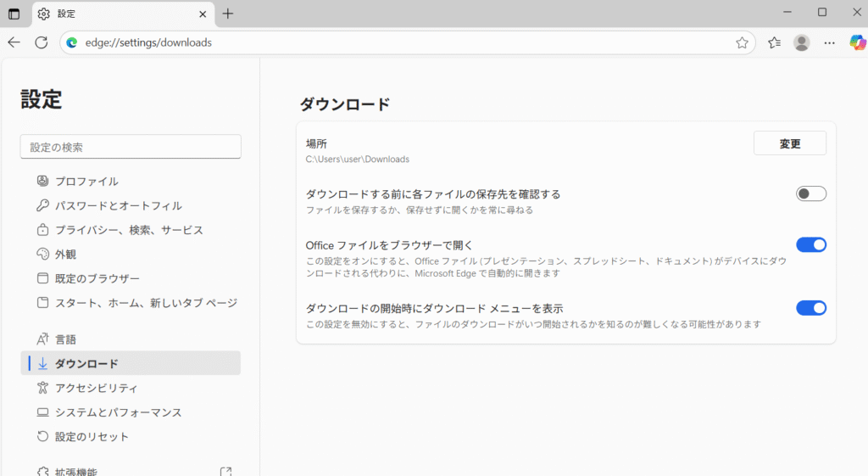868x476 pixels.
Task: Click the 設定 tab title
Action: point(66,14)
